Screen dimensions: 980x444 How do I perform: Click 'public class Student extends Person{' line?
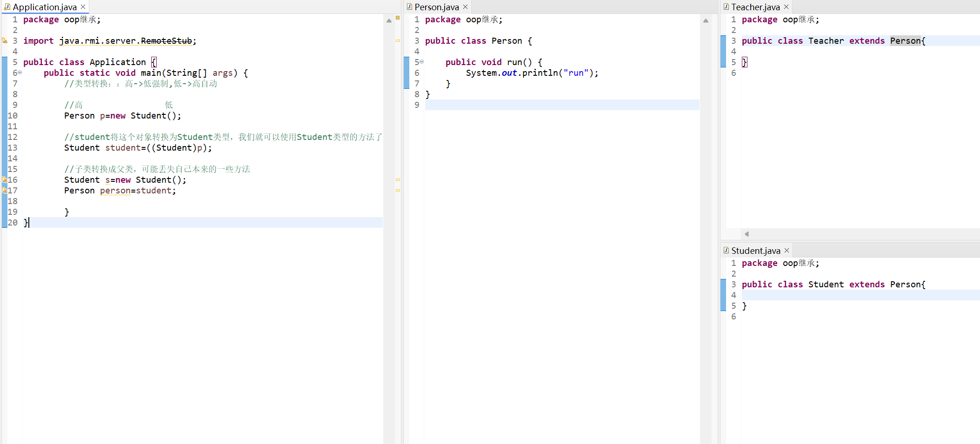pos(833,285)
